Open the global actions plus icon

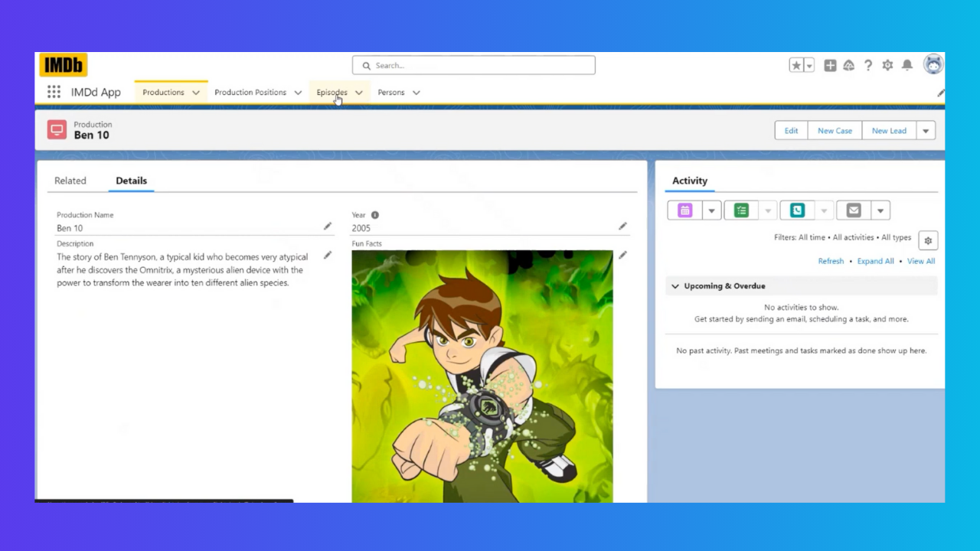pyautogui.click(x=830, y=66)
